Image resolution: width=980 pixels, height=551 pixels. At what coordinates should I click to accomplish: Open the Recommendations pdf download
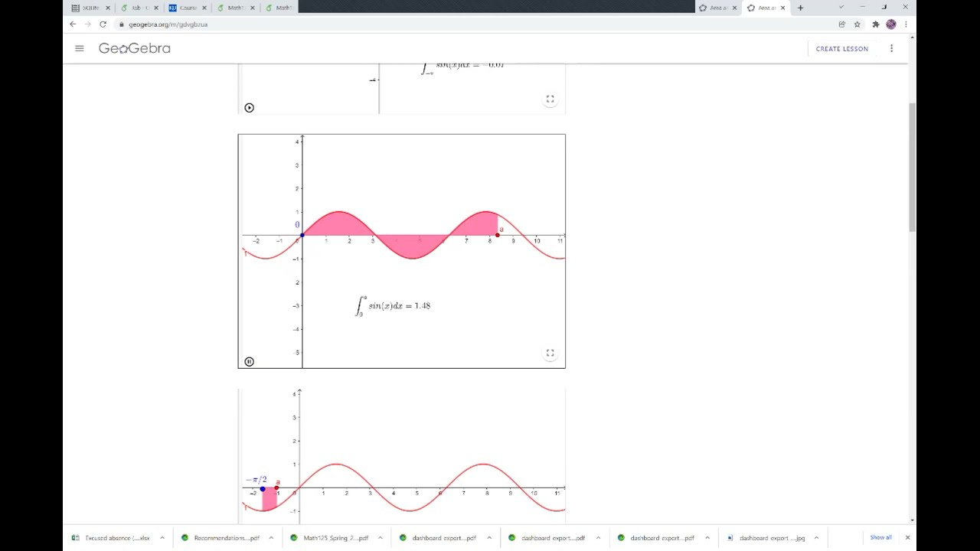220,538
